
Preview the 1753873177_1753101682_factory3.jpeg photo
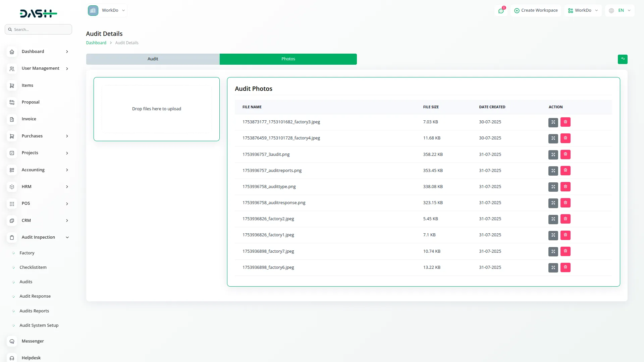pyautogui.click(x=553, y=122)
